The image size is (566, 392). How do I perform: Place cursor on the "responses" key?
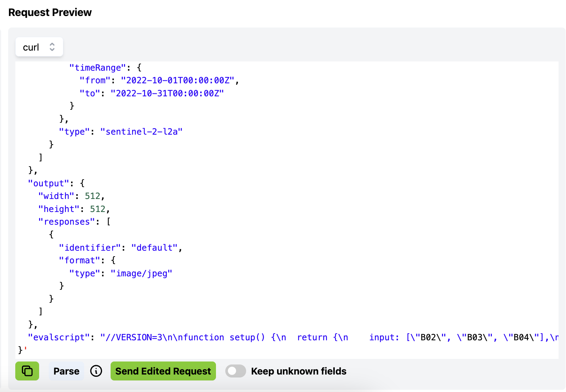click(67, 222)
